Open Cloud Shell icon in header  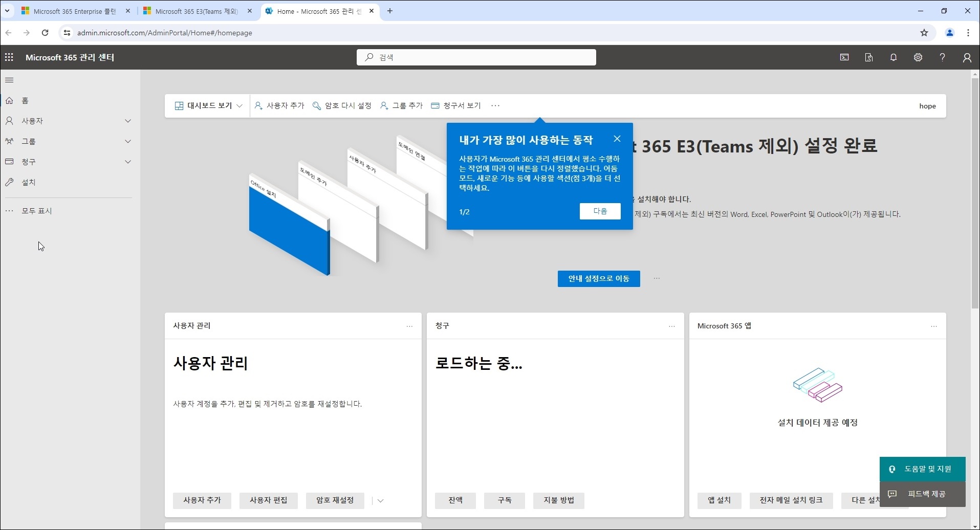[844, 57]
